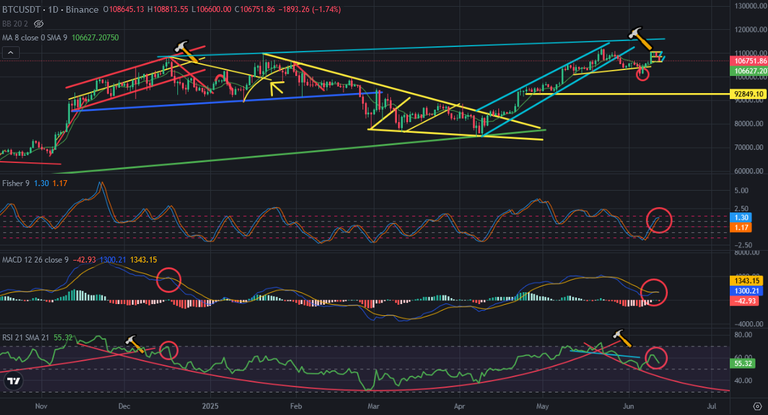Click the MA 8 close 0 SMA 9 legend
This screenshot has width=768, height=415.
click(x=35, y=38)
